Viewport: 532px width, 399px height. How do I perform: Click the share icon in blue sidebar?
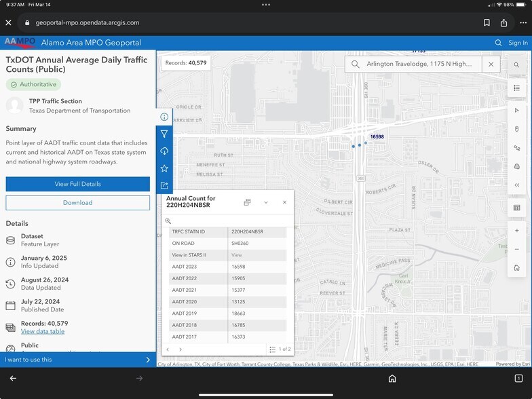[x=164, y=185]
